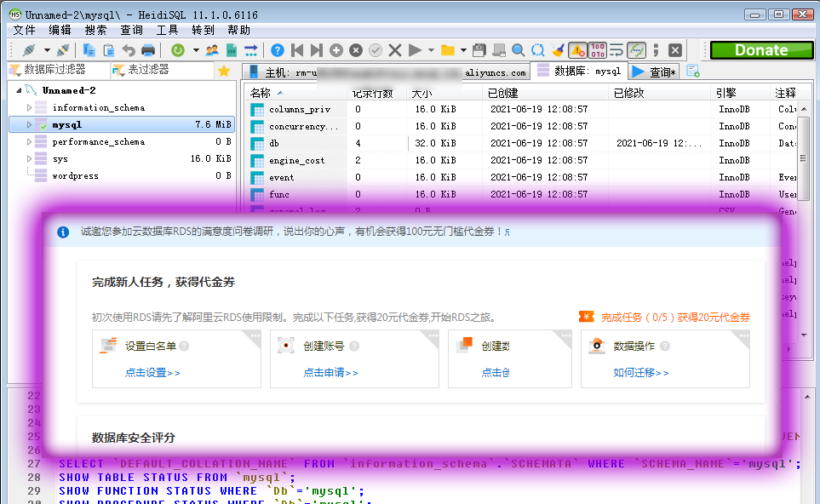The image size is (820, 504).
Task: Click the save floppy disk icon
Action: click(479, 50)
